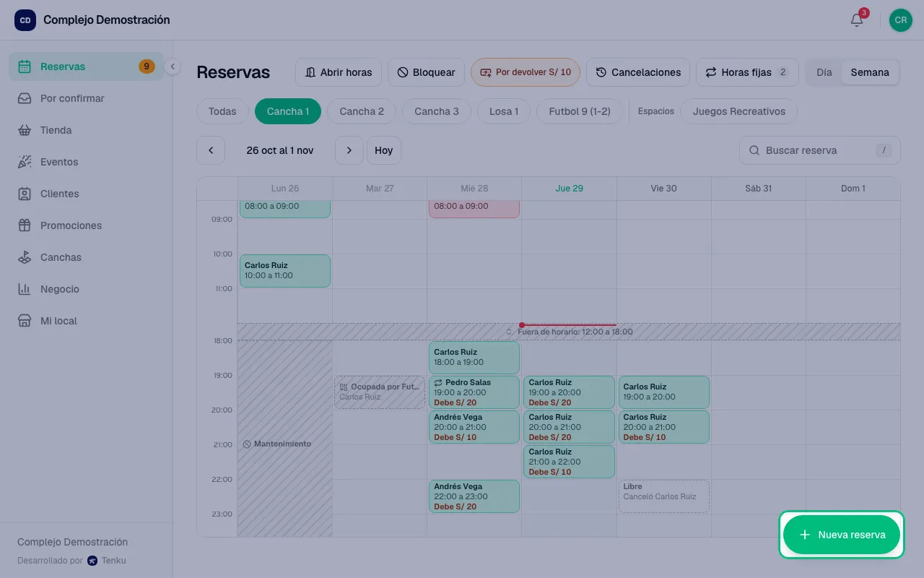The image size is (924, 578).
Task: Click the Tenku developer link
Action: (107, 560)
